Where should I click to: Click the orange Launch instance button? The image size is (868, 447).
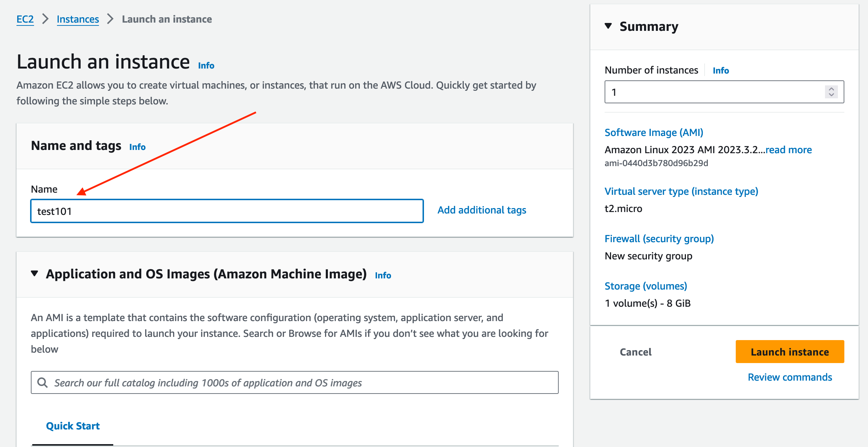pos(790,352)
